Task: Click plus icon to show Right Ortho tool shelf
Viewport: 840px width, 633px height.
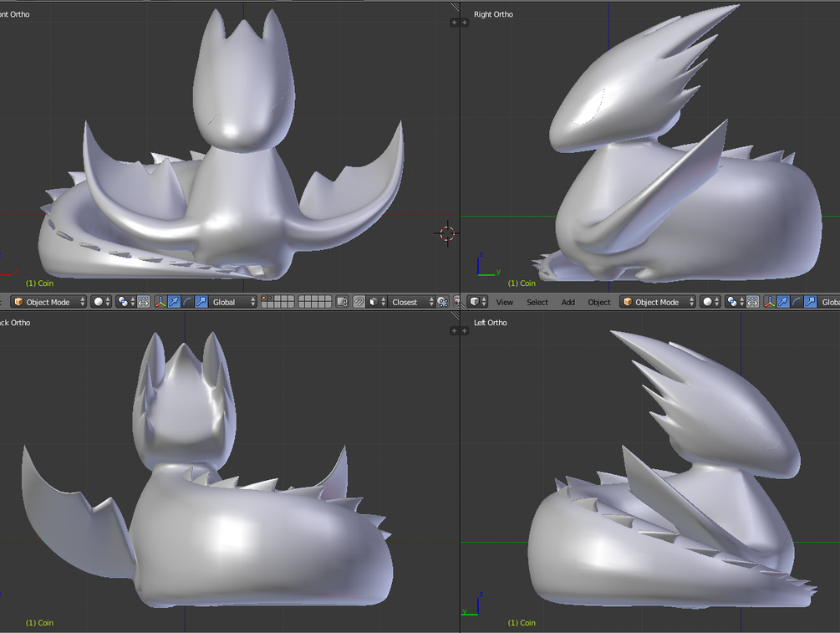Action: coord(465,23)
